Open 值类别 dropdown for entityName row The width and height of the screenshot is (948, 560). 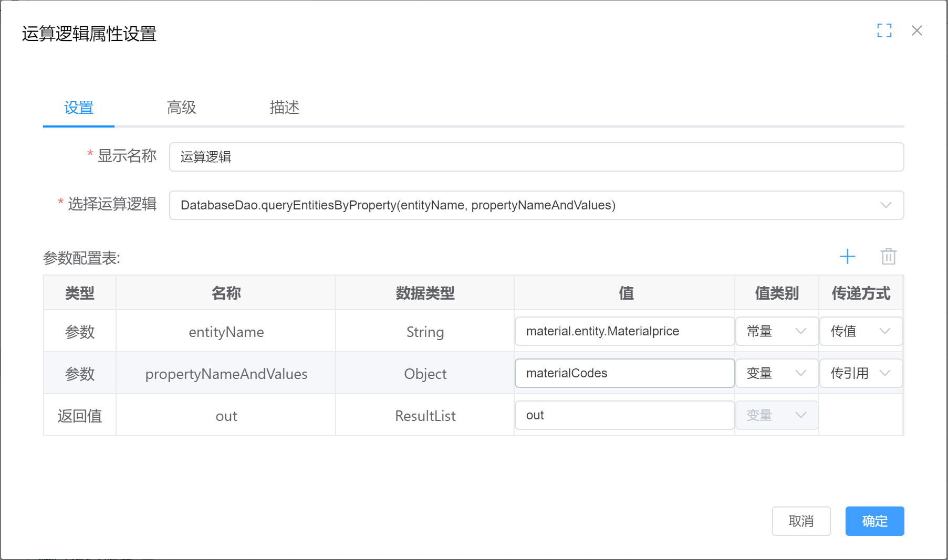tap(776, 331)
